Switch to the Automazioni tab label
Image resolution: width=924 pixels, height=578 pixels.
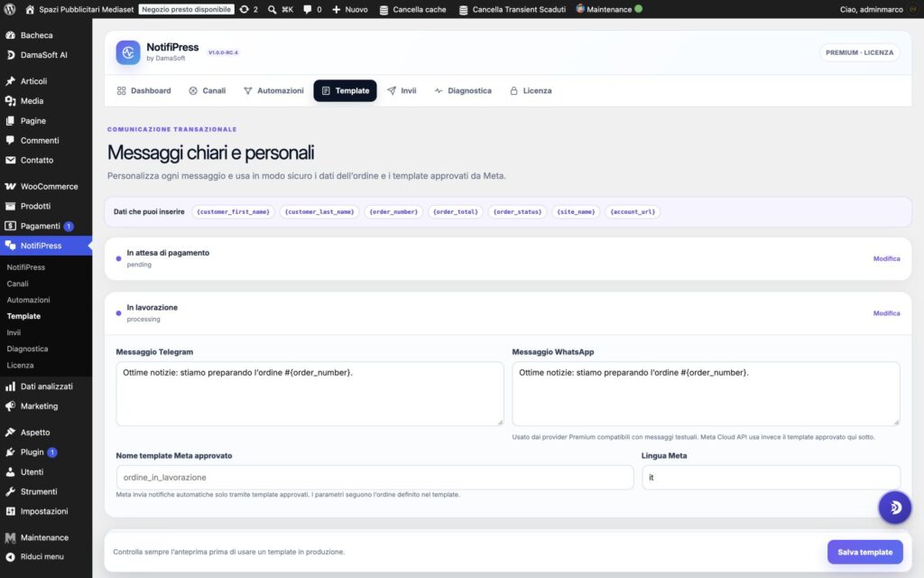coord(281,91)
